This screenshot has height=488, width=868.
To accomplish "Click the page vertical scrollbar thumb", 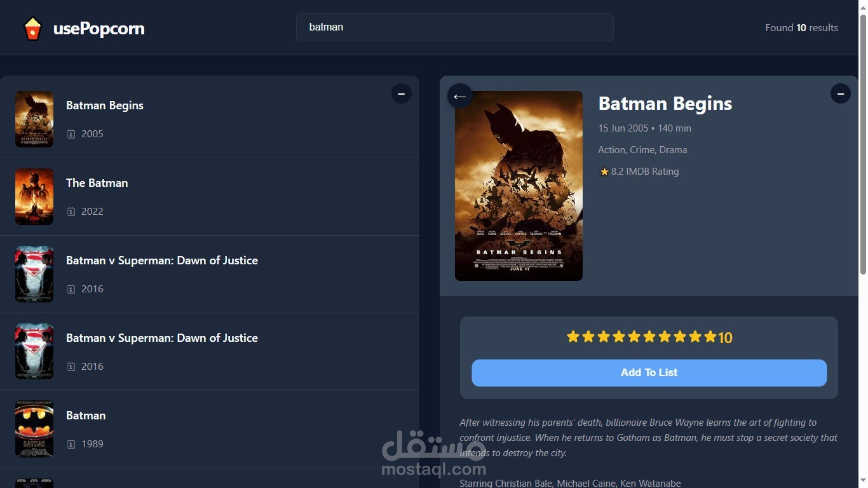I will 863,145.
